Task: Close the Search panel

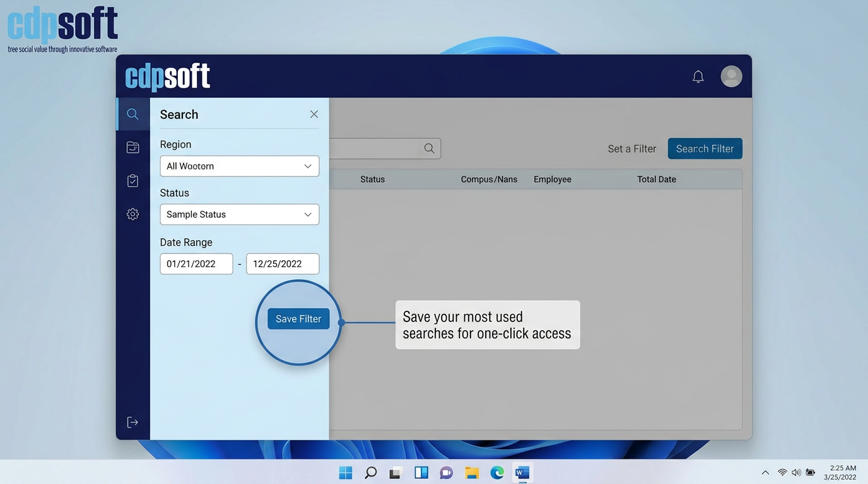Action: (x=314, y=114)
